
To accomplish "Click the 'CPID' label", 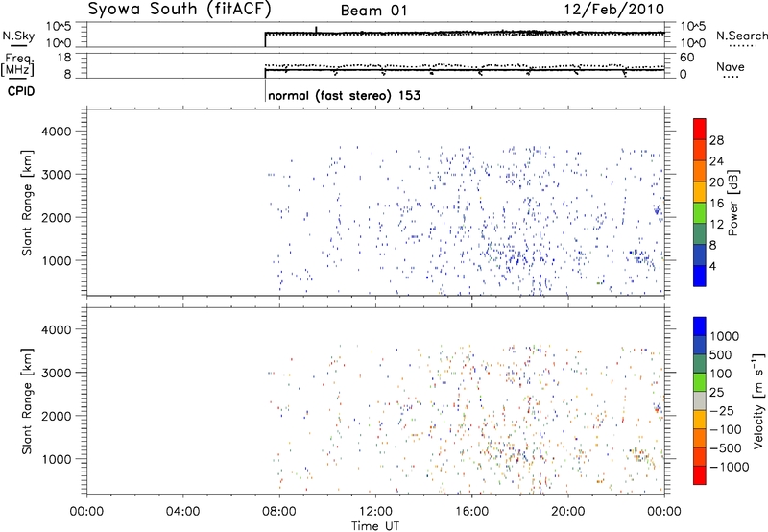I will point(21,91).
